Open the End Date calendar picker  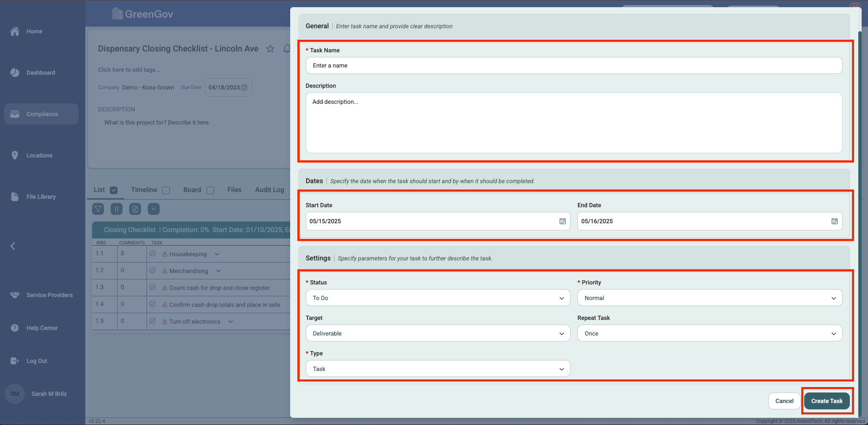[834, 222]
